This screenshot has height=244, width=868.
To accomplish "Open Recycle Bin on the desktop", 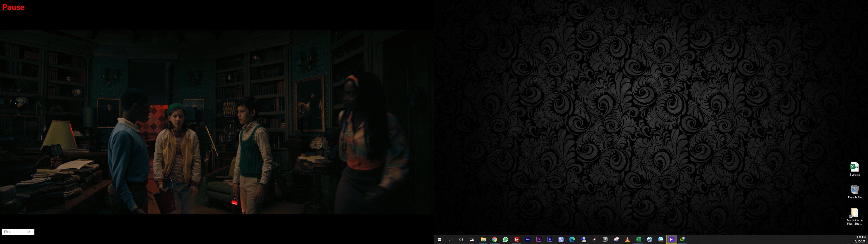I will tap(854, 190).
